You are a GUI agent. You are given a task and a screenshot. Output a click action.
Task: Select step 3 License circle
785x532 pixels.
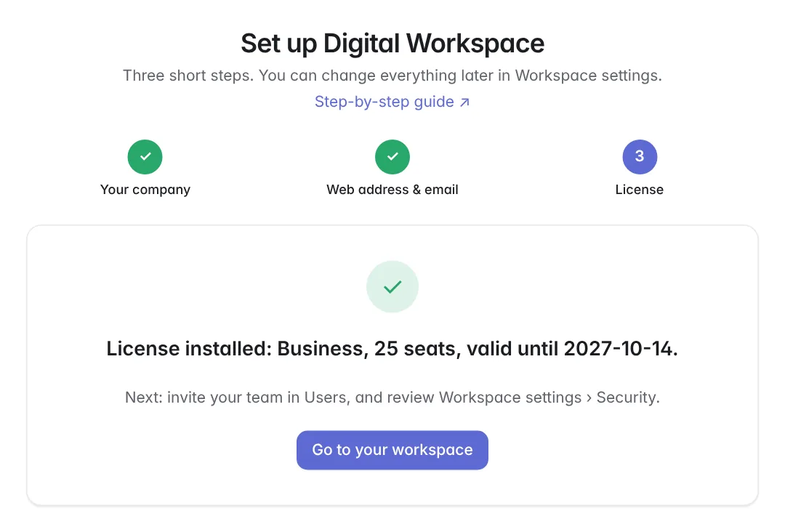[640, 157]
